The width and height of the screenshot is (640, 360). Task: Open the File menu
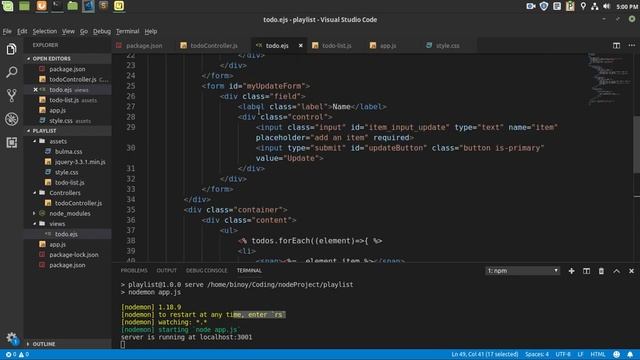[x=7, y=31]
